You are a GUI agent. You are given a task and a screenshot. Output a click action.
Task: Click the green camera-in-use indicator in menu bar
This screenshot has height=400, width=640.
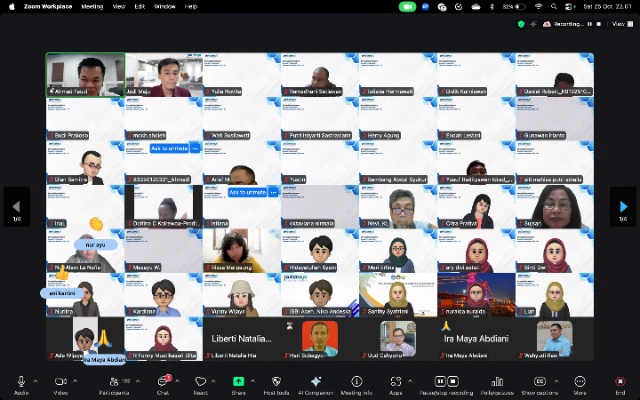click(407, 7)
